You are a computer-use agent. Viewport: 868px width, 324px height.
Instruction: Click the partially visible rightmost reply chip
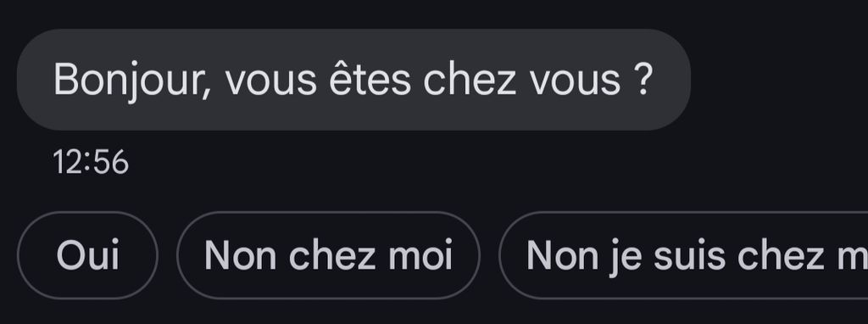click(x=684, y=255)
